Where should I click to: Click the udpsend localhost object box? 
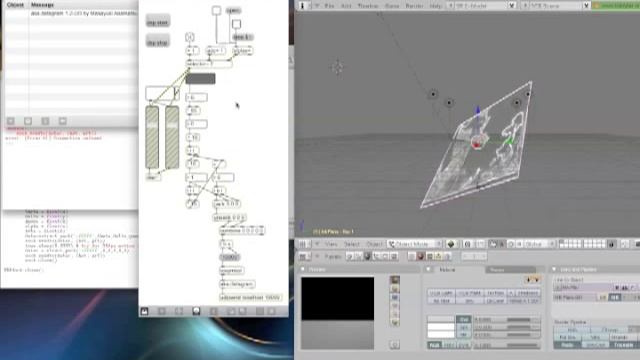tap(250, 298)
